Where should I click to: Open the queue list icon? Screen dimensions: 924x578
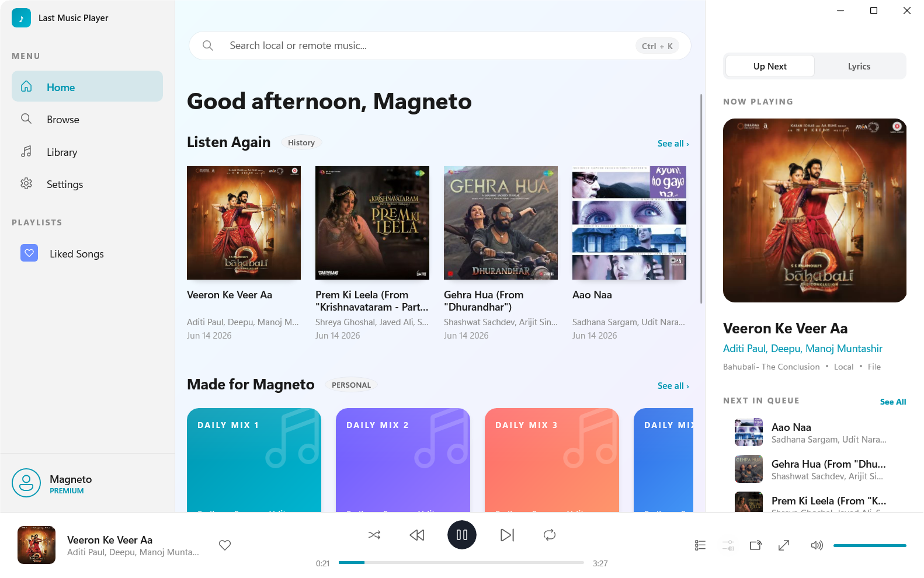pos(700,545)
